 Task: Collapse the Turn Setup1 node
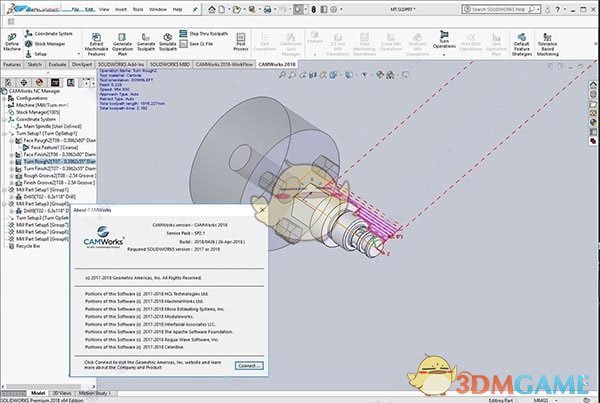pos(4,134)
